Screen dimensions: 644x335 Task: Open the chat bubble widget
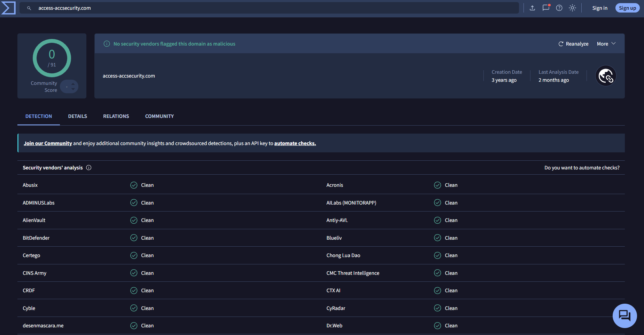(624, 316)
